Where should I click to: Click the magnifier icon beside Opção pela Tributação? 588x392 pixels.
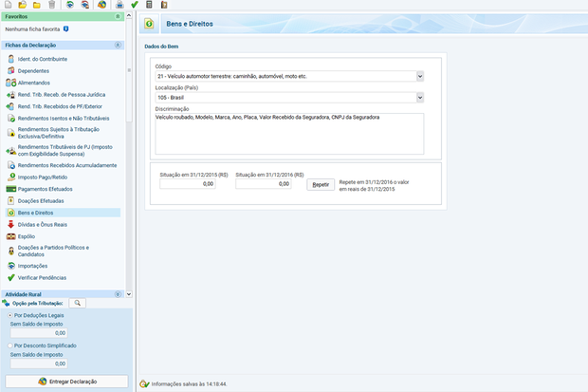[x=77, y=303]
